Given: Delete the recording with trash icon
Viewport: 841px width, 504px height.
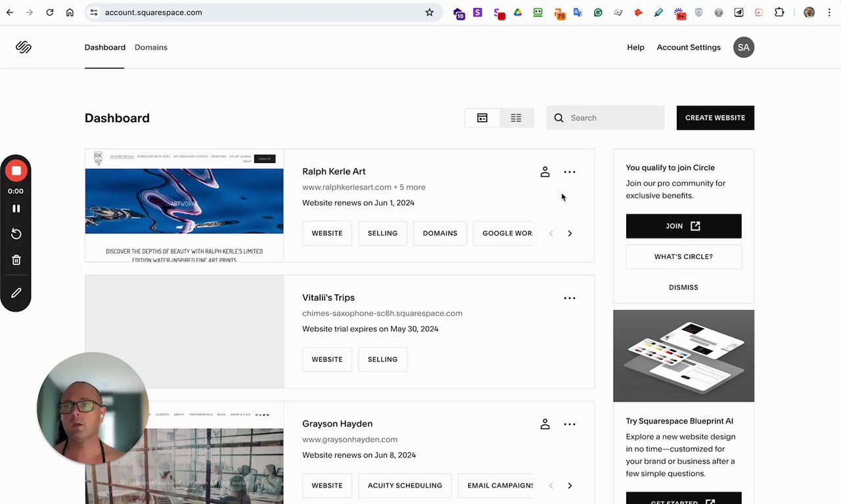Looking at the screenshot, I should [16, 260].
